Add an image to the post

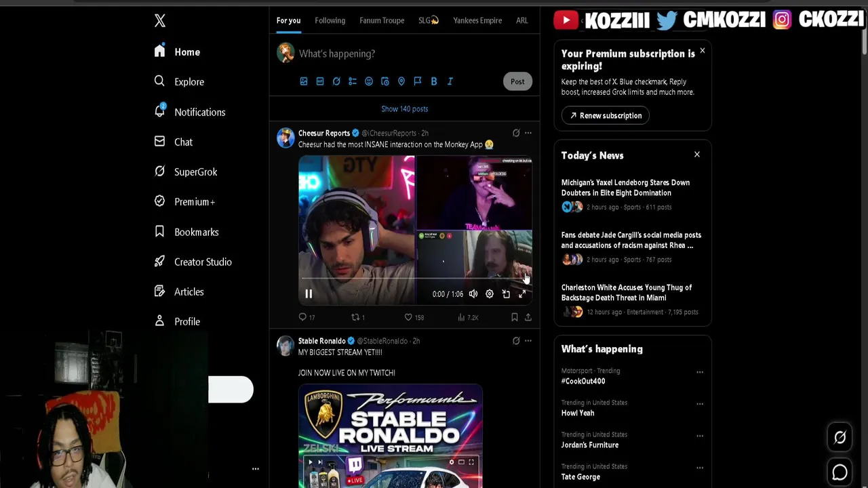[x=304, y=81]
